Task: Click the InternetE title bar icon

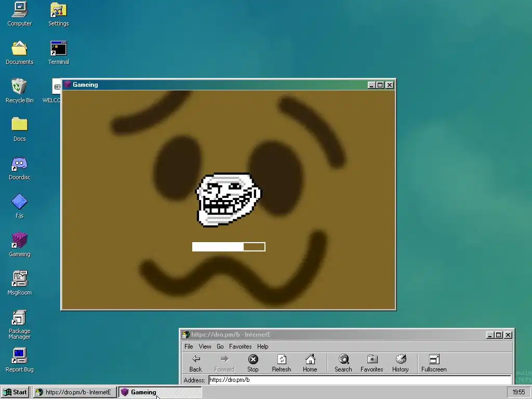Action: click(185, 335)
